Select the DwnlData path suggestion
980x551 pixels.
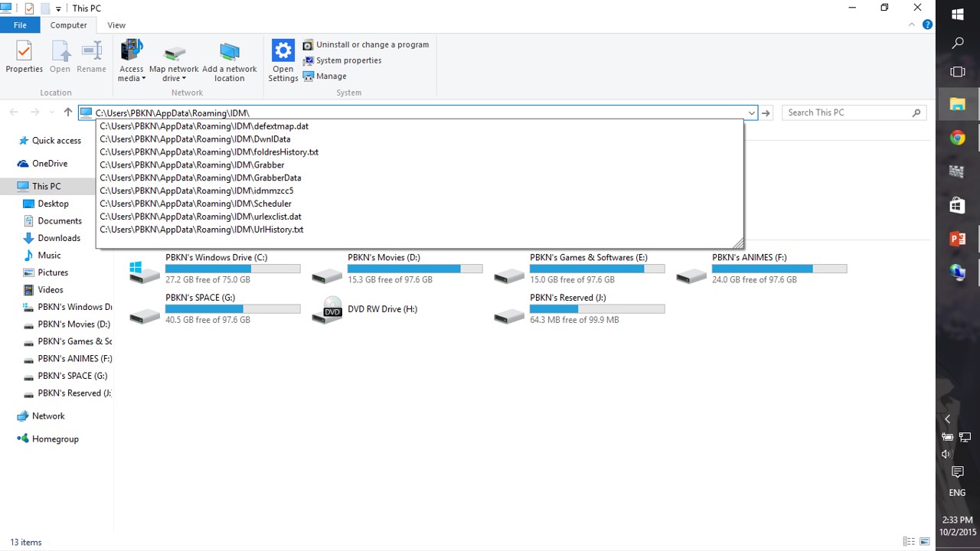195,139
